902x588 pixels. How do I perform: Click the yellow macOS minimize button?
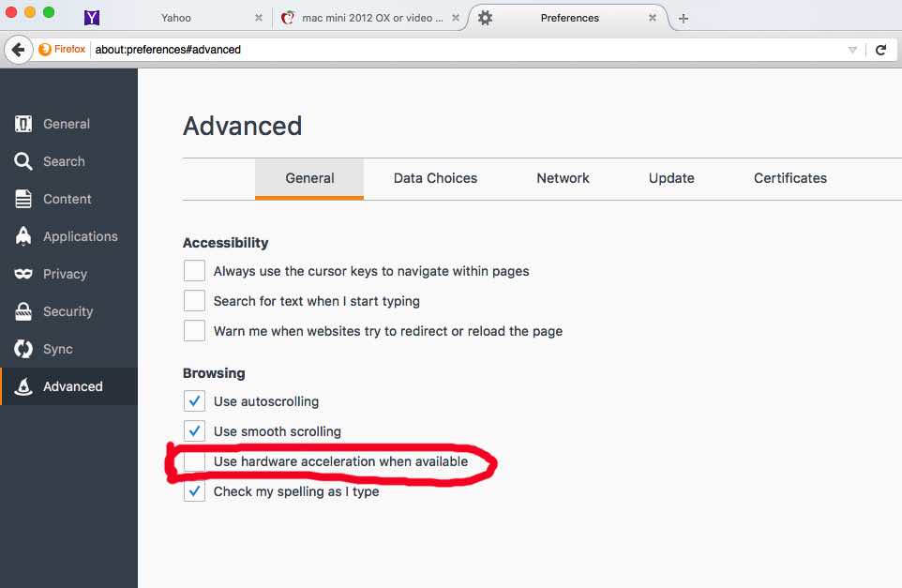(30, 12)
